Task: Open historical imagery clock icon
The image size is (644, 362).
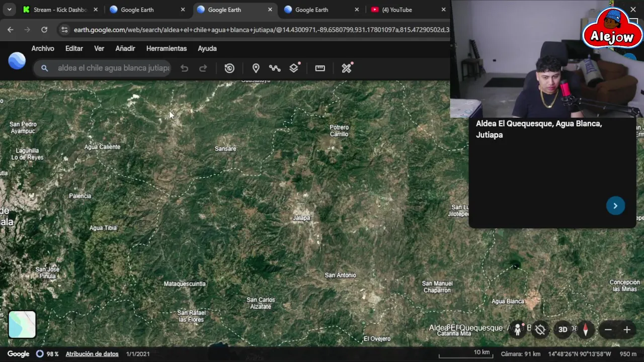Action: click(x=229, y=68)
